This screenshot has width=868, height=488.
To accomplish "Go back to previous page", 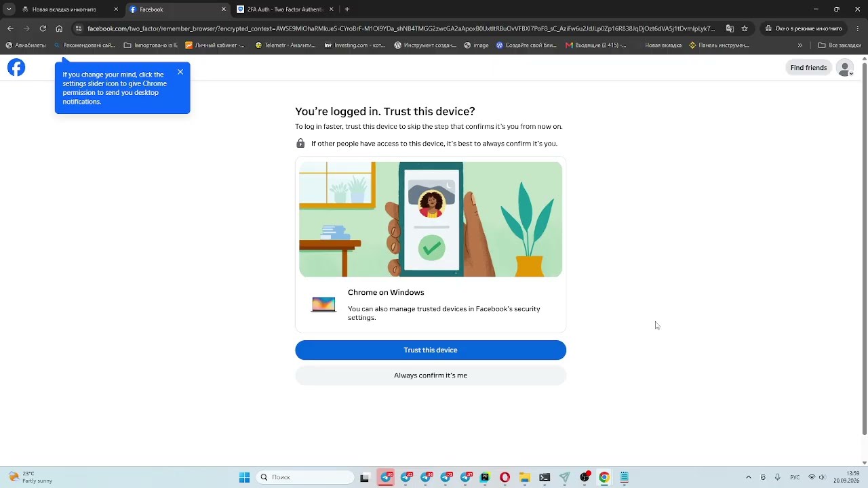I will point(10,28).
